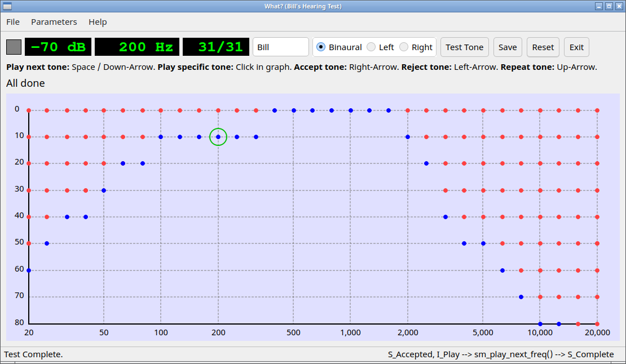This screenshot has width=626, height=364.
Task: Open the Parameters menu
Action: (x=54, y=22)
